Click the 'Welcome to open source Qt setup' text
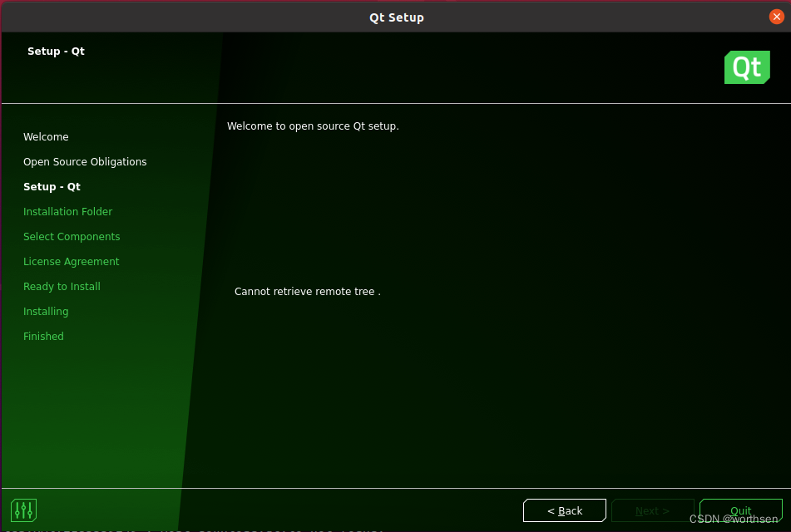 (313, 126)
